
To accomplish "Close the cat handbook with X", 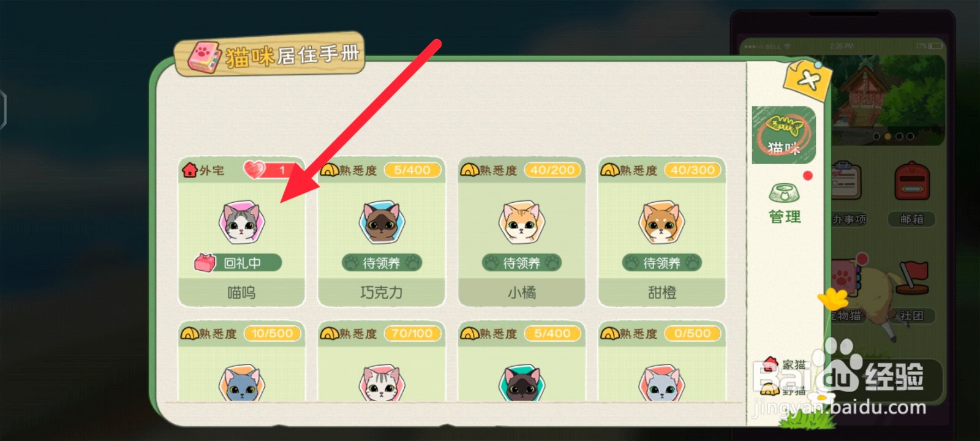I will pos(807,80).
